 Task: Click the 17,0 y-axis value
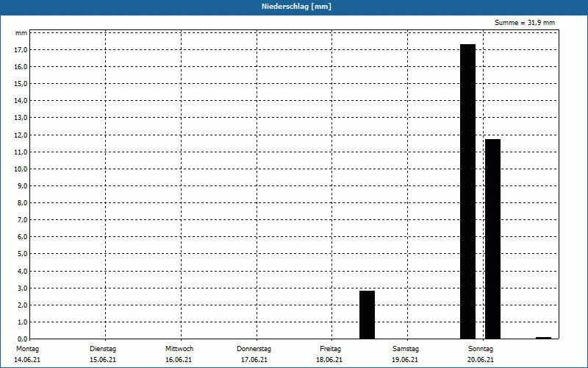21,49
